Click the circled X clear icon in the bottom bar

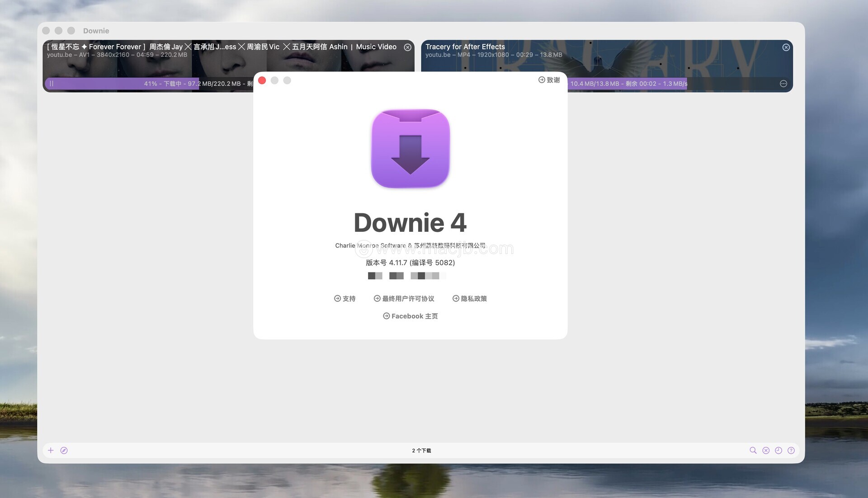point(765,451)
